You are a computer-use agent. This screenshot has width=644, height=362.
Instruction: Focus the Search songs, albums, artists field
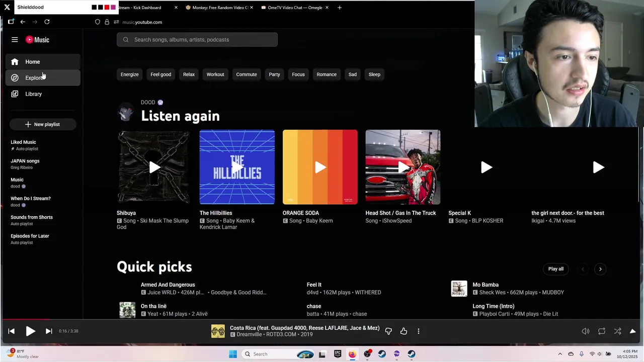(197, 40)
